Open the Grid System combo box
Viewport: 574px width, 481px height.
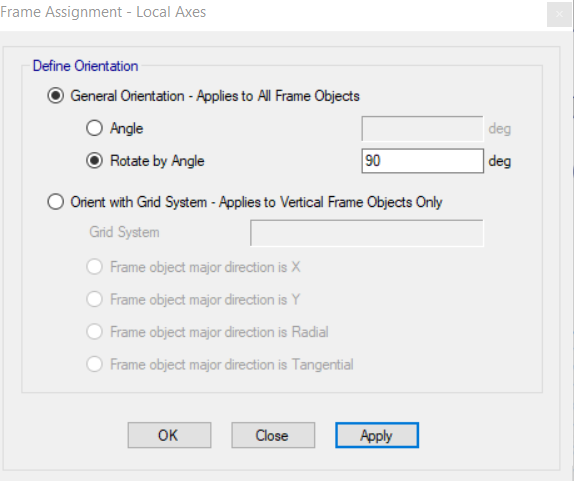367,233
